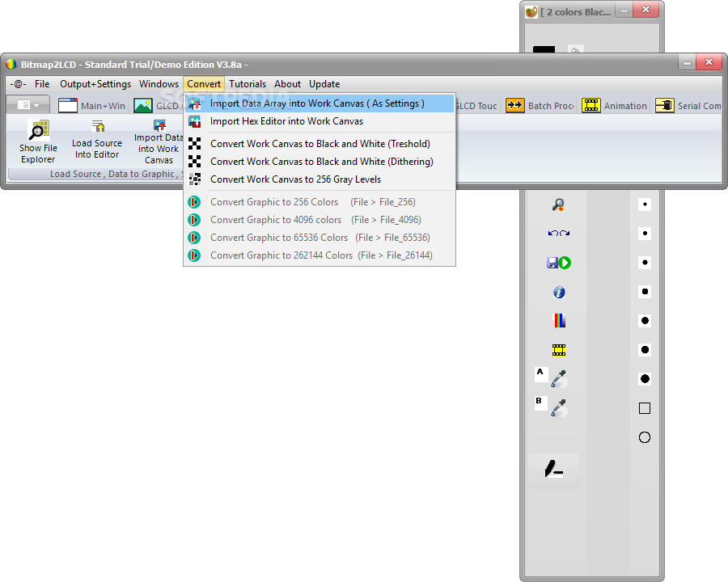Click the black color swatch in palette window
728x582 pixels.
coord(544,49)
